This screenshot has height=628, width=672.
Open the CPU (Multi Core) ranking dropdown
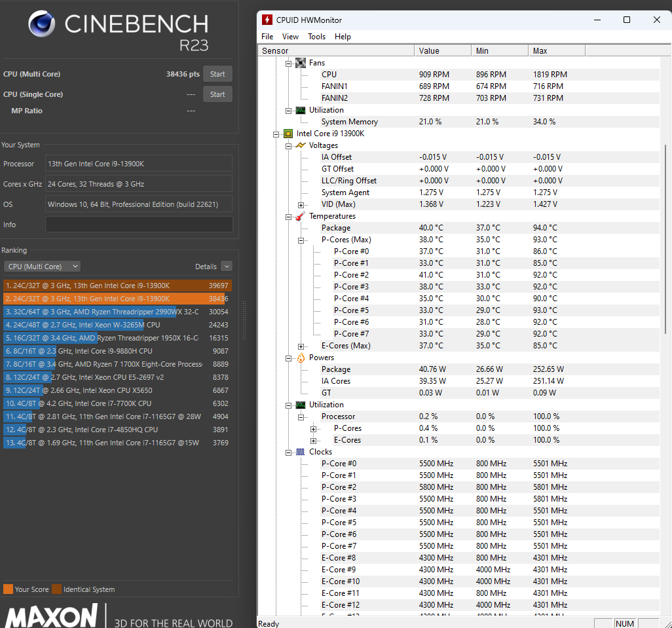[x=42, y=267]
